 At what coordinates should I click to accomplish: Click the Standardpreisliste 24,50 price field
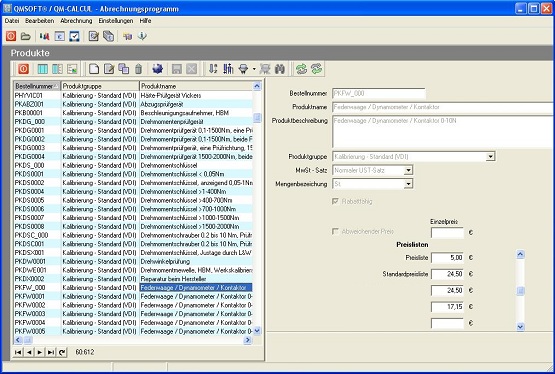(x=447, y=274)
